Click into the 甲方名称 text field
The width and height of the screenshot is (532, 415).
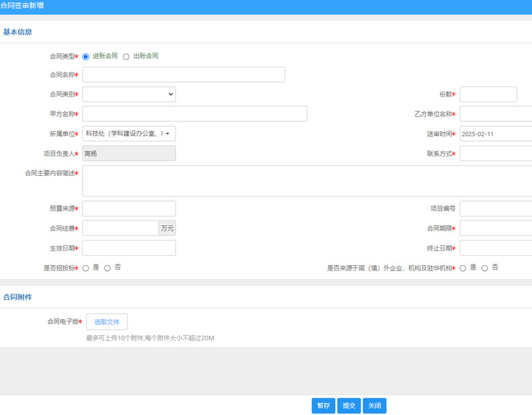(195, 114)
